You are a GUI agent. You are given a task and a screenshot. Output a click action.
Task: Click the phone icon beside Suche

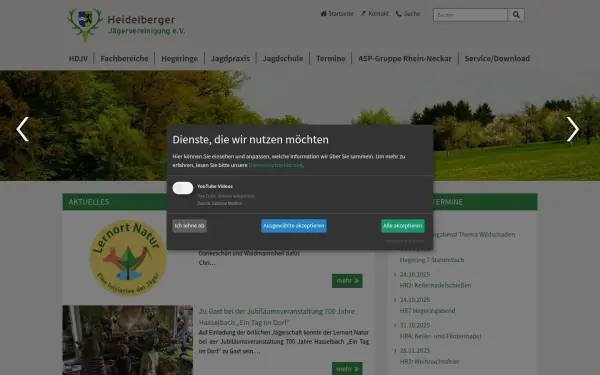[x=398, y=14]
